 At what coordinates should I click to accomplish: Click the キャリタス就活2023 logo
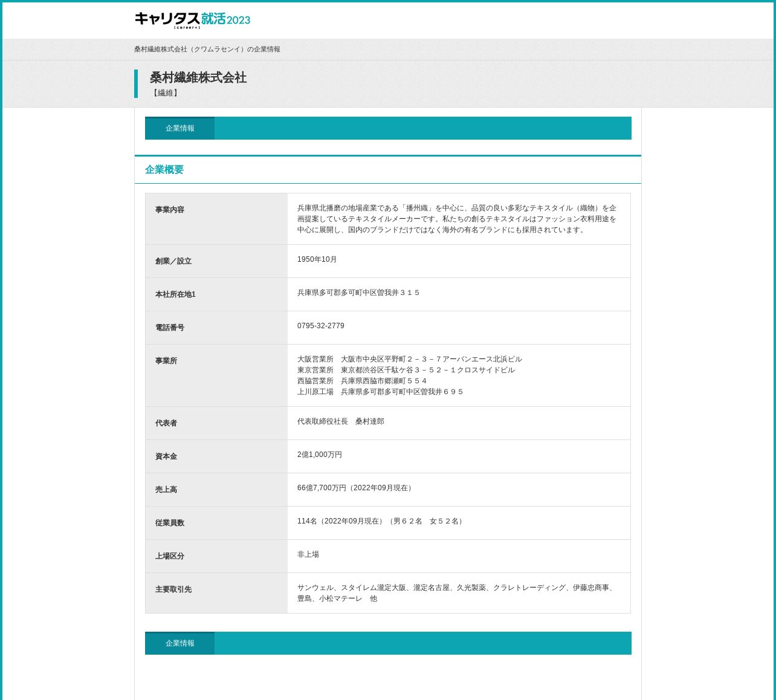pyautogui.click(x=192, y=20)
